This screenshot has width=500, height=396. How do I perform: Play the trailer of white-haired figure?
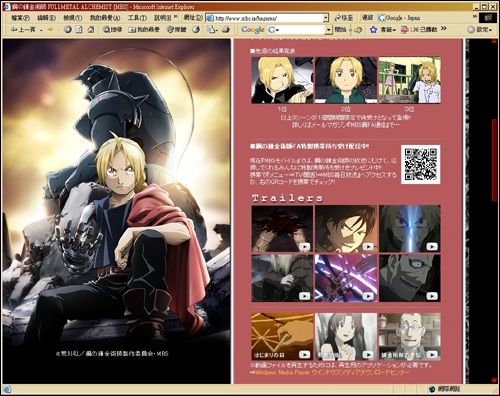(282, 278)
